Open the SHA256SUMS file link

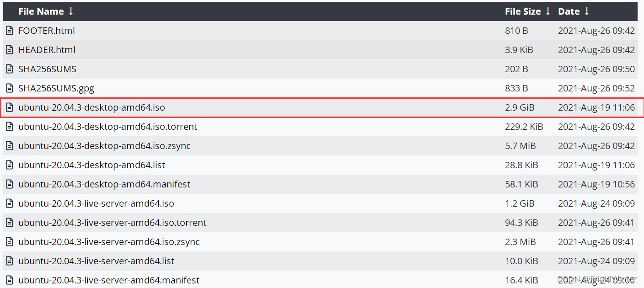(x=47, y=69)
